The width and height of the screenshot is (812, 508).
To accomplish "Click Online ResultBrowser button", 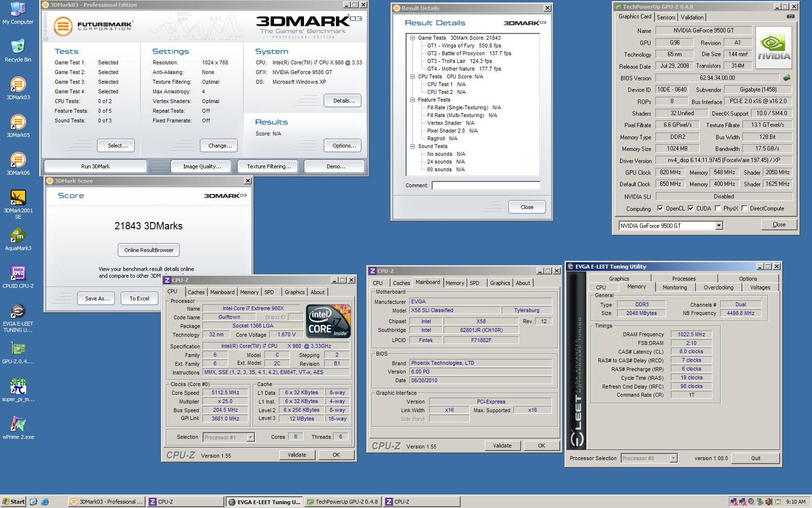I will click(149, 250).
